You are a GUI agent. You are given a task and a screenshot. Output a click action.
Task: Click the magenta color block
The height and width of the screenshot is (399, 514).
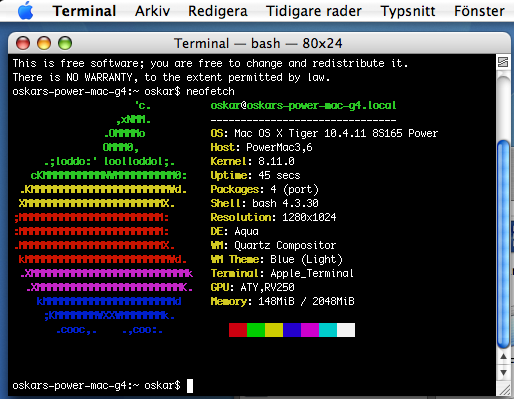[x=310, y=330]
